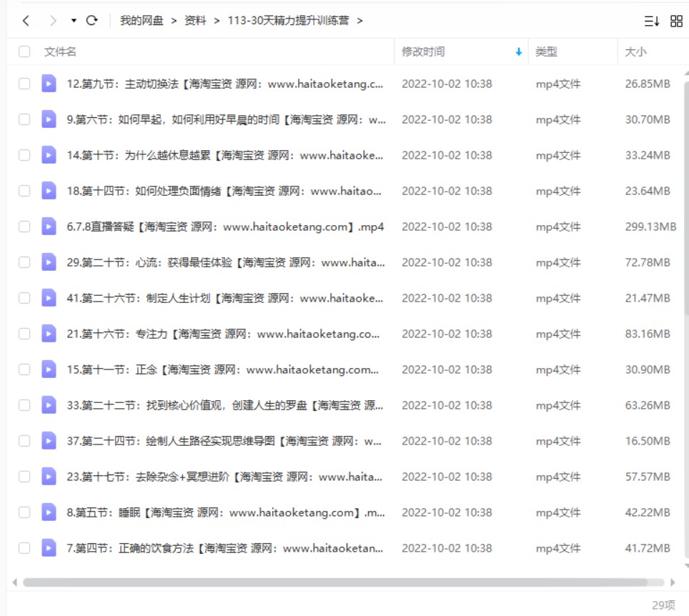Click video icon of 12.第九节 主动切换法

(x=49, y=84)
